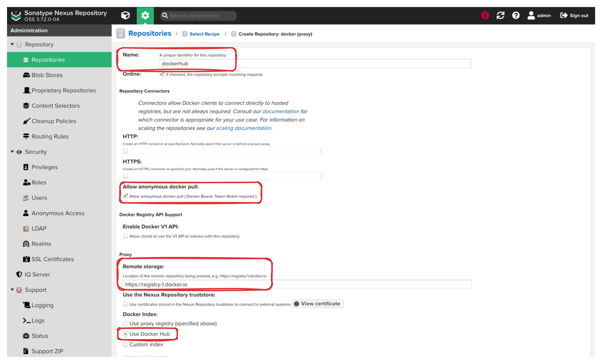The height and width of the screenshot is (364, 602).
Task: Click Create Repository: docker (proxy) breadcrumb text
Action: (x=275, y=34)
